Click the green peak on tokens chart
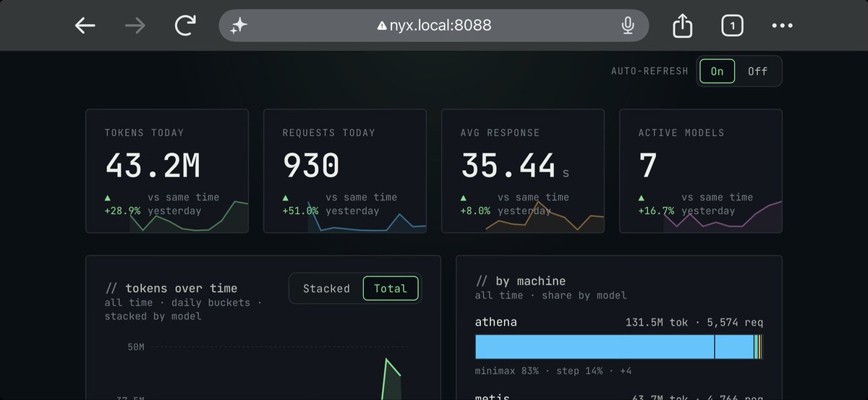868x400 pixels. [x=388, y=360]
